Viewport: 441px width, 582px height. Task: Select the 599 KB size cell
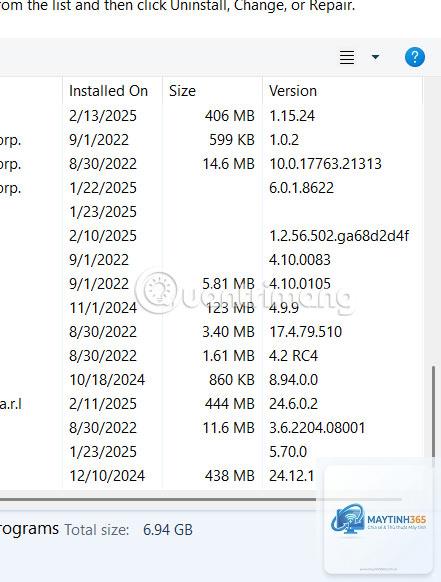(x=232, y=140)
